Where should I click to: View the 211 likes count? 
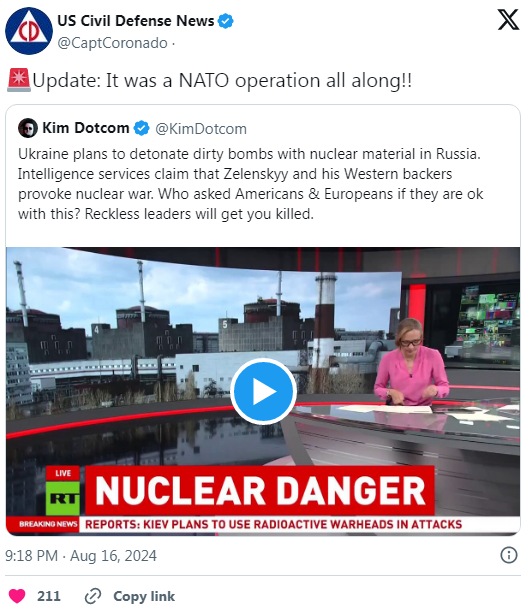[x=49, y=596]
